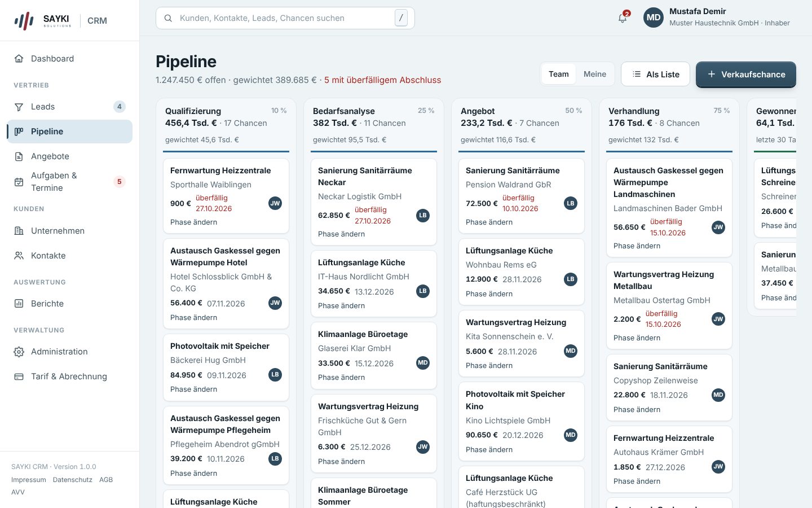The height and width of the screenshot is (508, 812).
Task: Click the slash shortcut key in search
Action: pos(401,18)
